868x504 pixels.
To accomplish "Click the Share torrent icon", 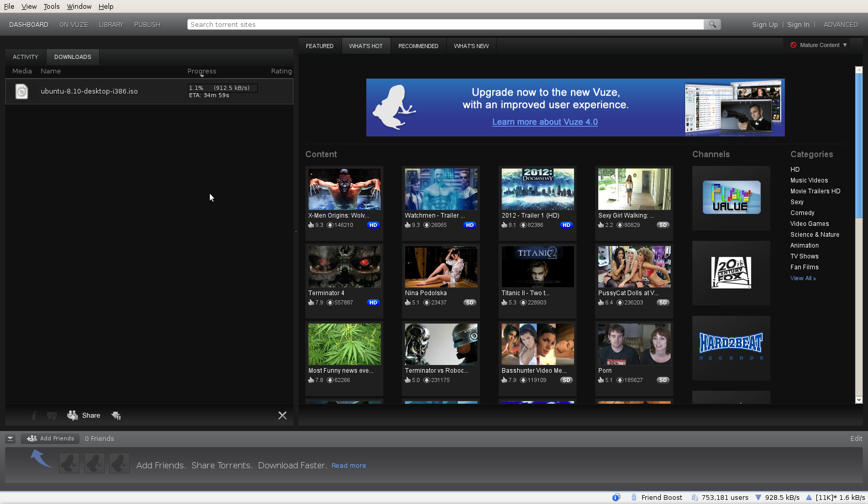I will 73,416.
